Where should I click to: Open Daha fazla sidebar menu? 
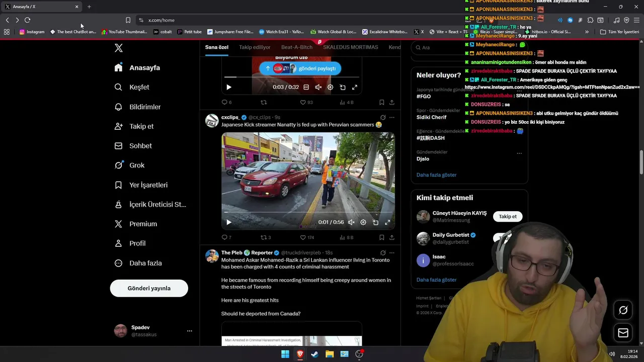[x=138, y=263]
